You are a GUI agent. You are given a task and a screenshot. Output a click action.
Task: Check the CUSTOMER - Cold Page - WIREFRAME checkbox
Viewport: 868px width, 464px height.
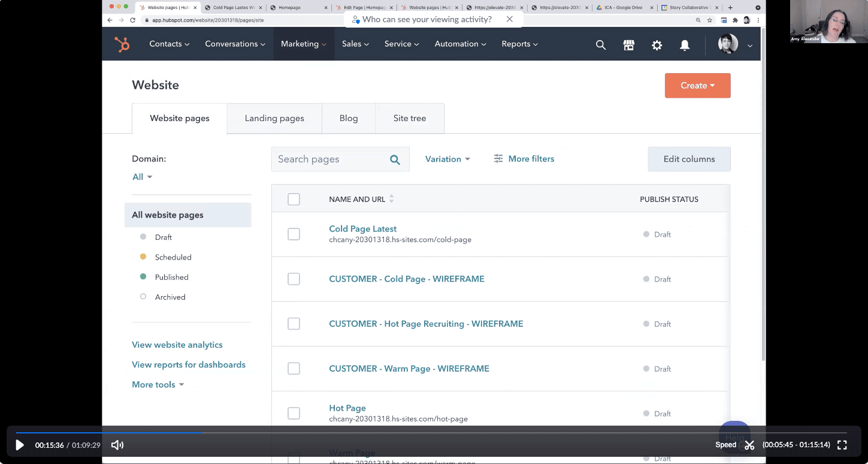tap(294, 279)
